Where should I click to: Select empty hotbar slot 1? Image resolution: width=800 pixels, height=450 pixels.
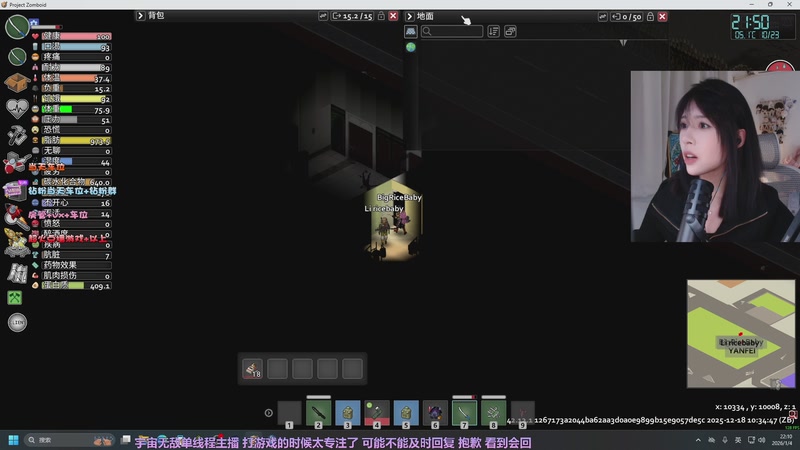[289, 413]
